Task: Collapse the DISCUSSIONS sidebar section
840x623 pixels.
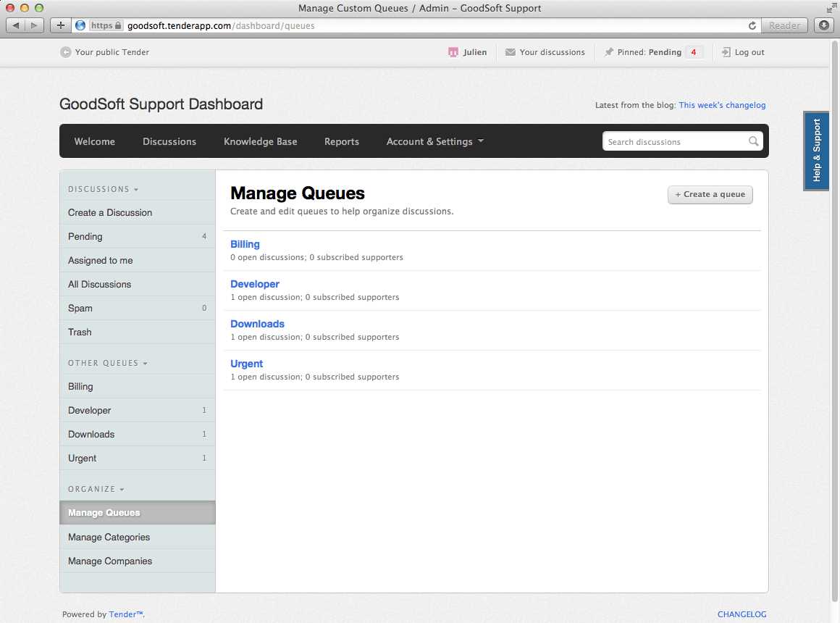Action: [x=103, y=189]
